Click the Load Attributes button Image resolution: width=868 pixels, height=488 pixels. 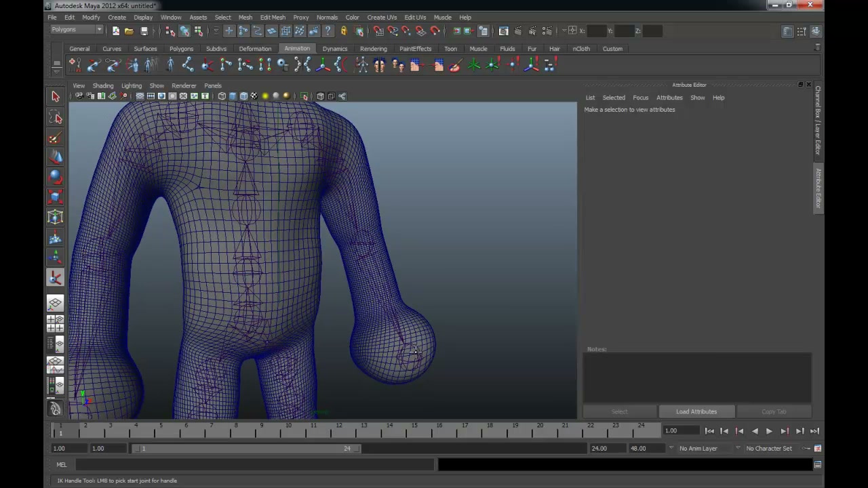[x=696, y=411]
